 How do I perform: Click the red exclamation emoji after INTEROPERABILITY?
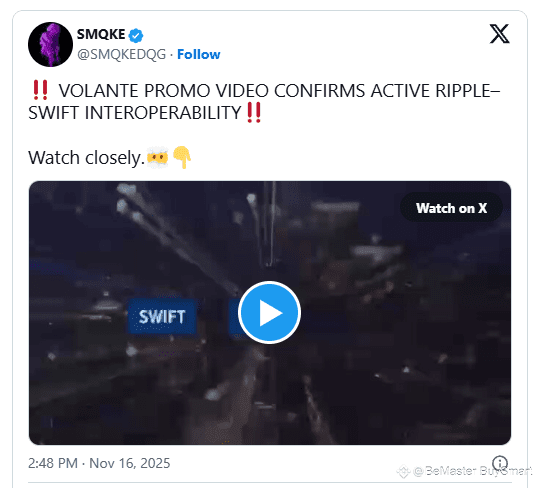coord(254,113)
